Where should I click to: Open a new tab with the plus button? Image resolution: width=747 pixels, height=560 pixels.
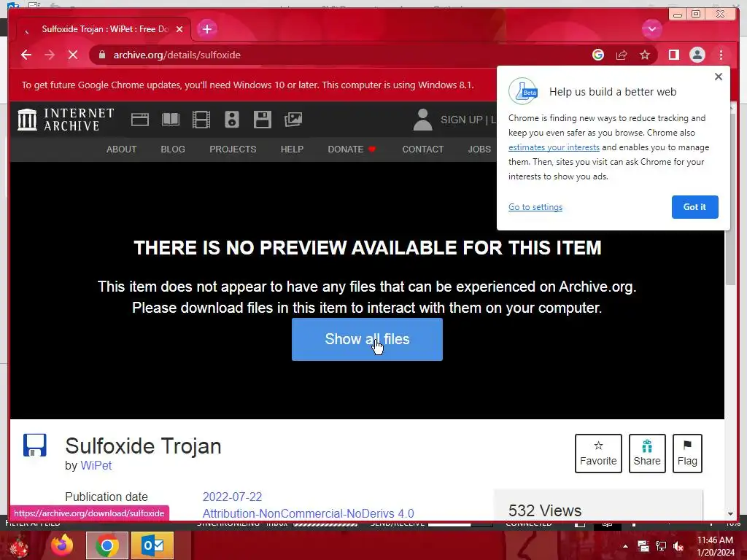point(206,29)
